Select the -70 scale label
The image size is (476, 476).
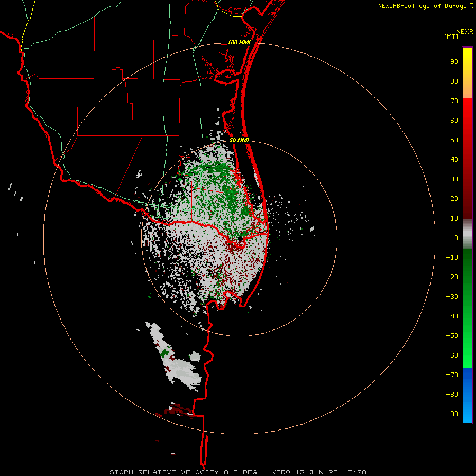coord(452,375)
